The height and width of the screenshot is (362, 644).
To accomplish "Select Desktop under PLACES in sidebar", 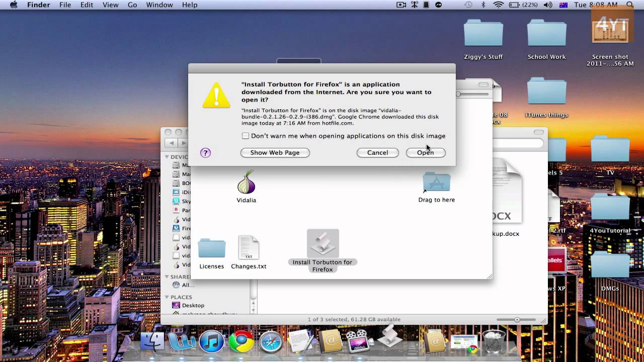I will [188, 305].
